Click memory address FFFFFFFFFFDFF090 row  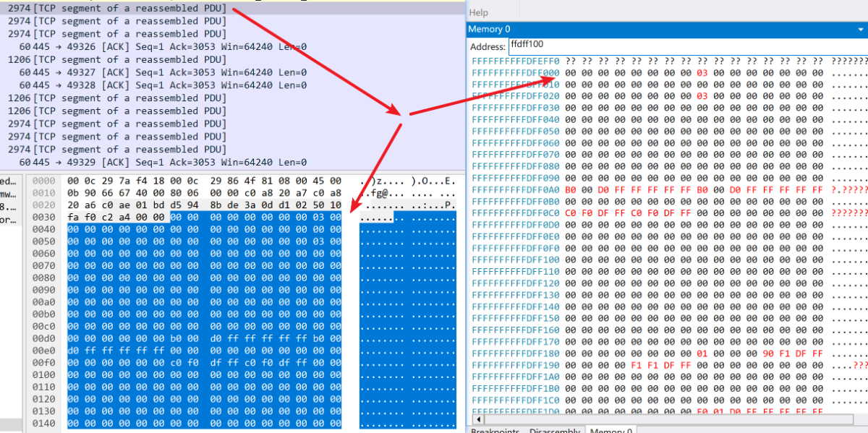(x=669, y=178)
